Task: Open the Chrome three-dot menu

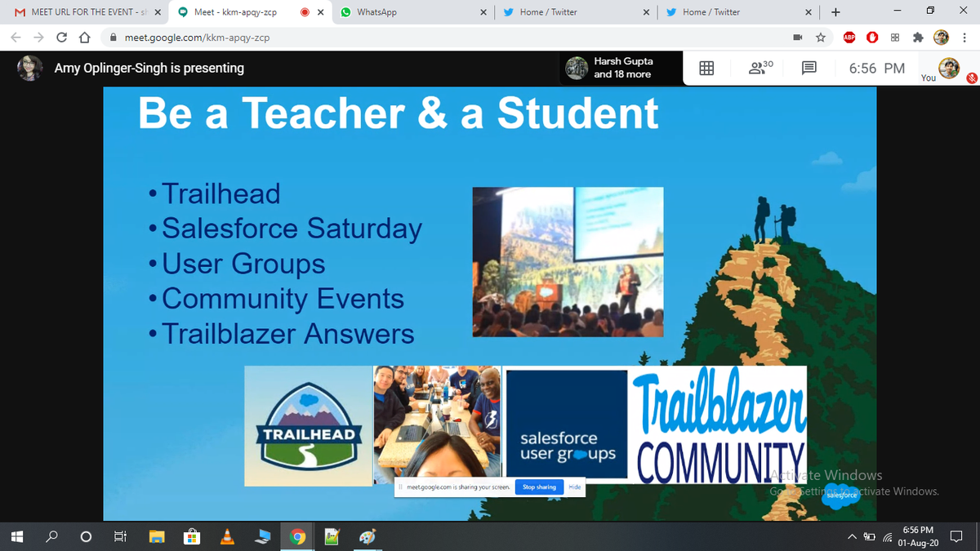Action: (x=964, y=38)
